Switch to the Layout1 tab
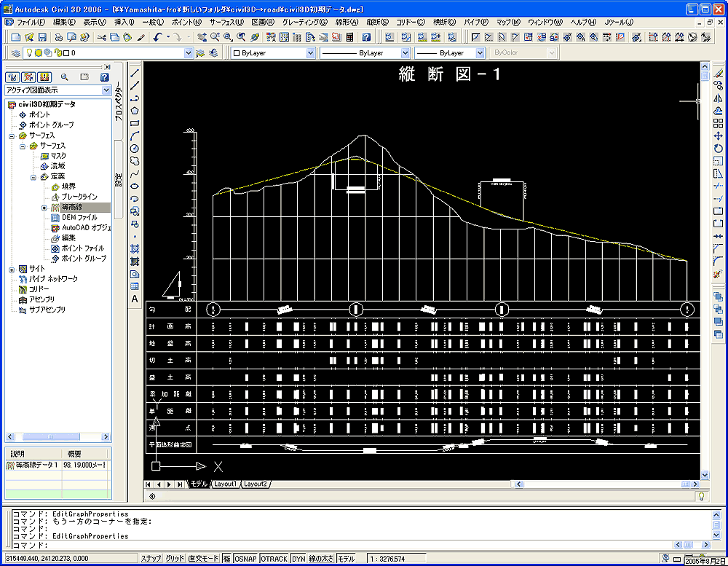 [225, 484]
